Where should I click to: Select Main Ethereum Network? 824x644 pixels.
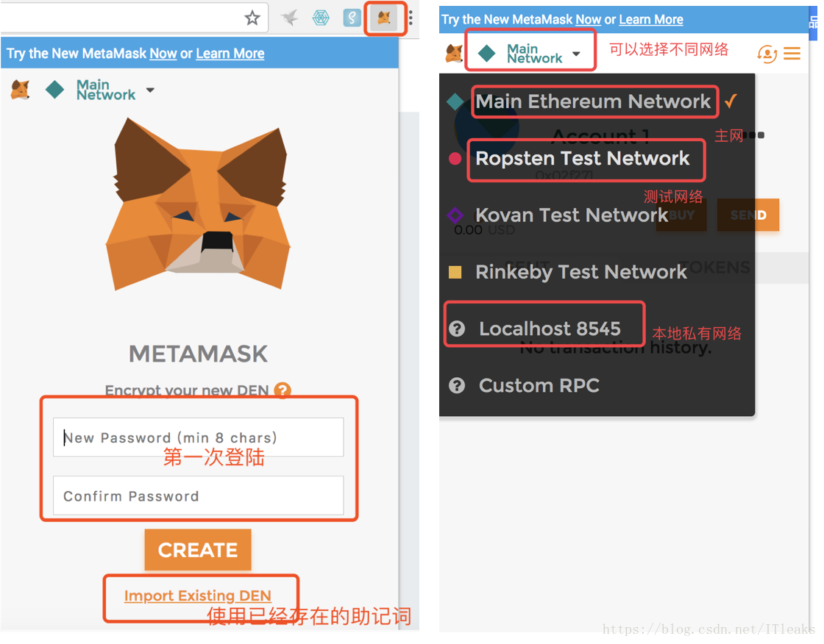click(593, 101)
